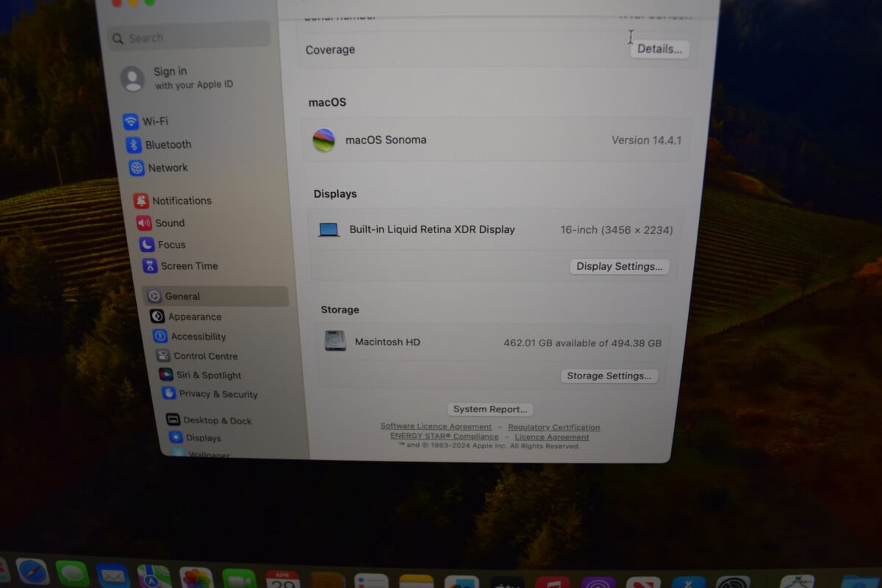Open the Licence Agreement link

[552, 437]
